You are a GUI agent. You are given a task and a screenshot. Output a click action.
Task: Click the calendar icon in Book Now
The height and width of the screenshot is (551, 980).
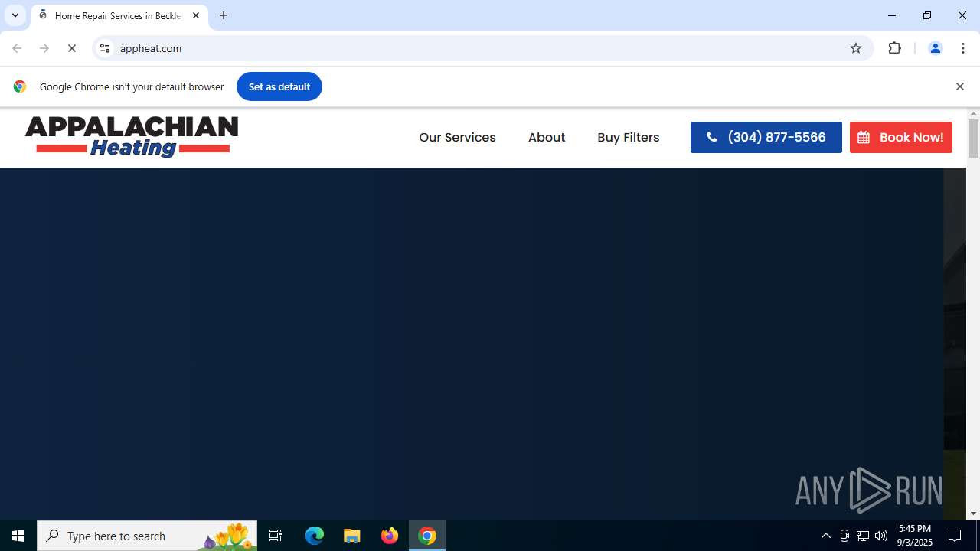click(x=864, y=138)
